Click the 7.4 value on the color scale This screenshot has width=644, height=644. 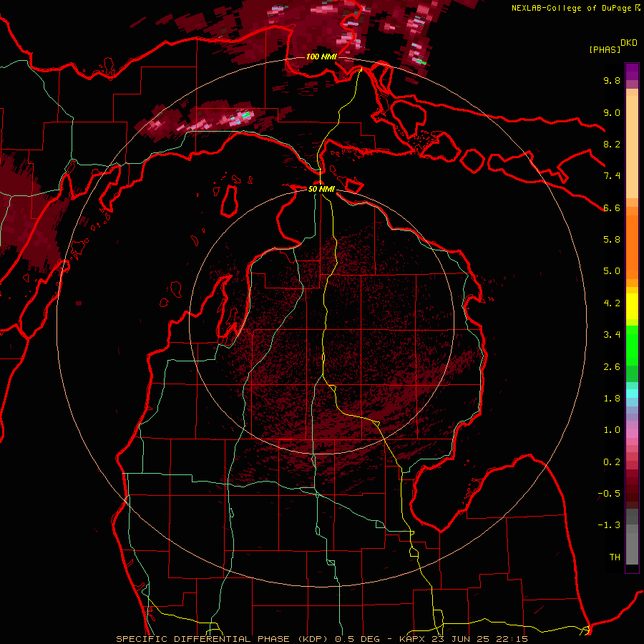(x=612, y=176)
